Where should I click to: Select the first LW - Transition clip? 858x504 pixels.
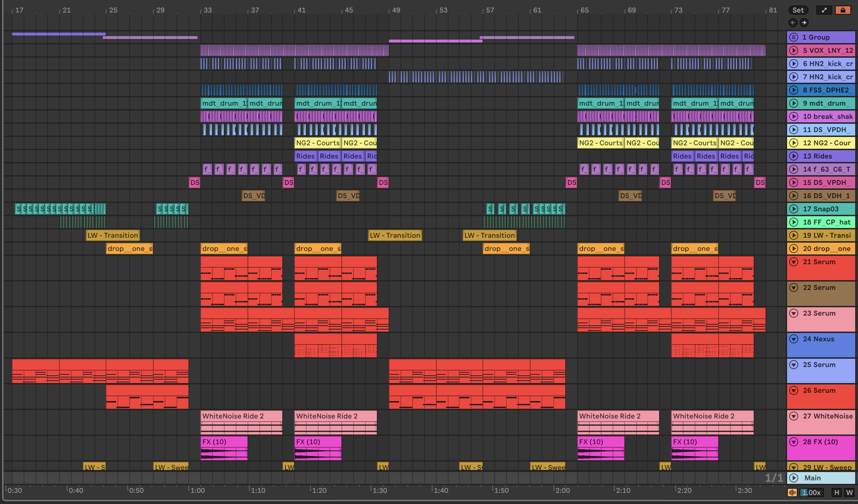[113, 235]
